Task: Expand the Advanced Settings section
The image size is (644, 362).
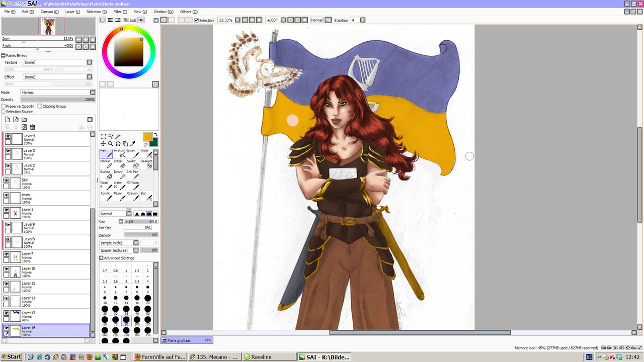Action: (101, 258)
